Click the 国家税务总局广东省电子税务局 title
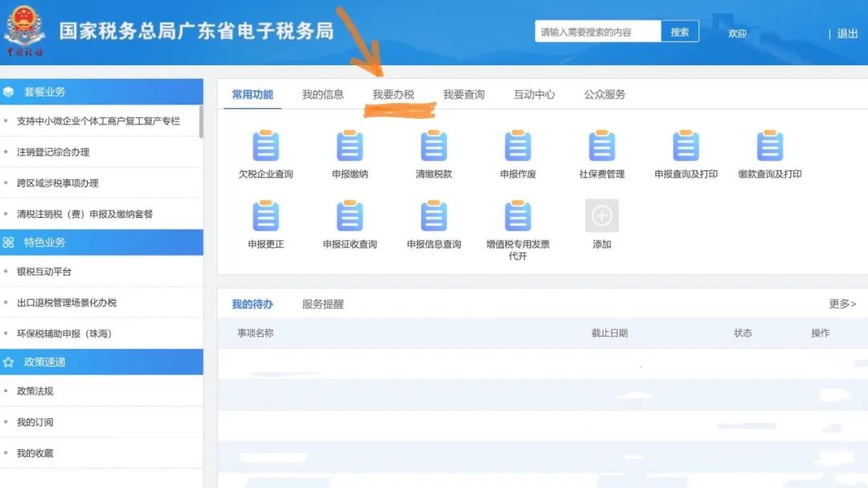The image size is (868, 488). [x=197, y=31]
